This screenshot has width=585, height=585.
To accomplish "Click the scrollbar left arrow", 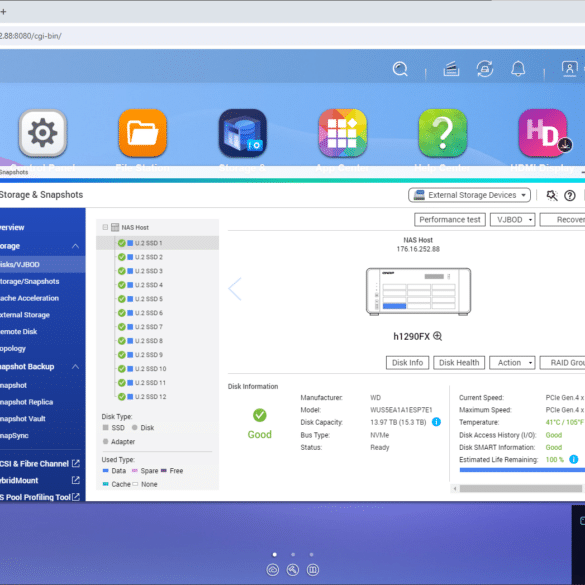I will coord(455,488).
